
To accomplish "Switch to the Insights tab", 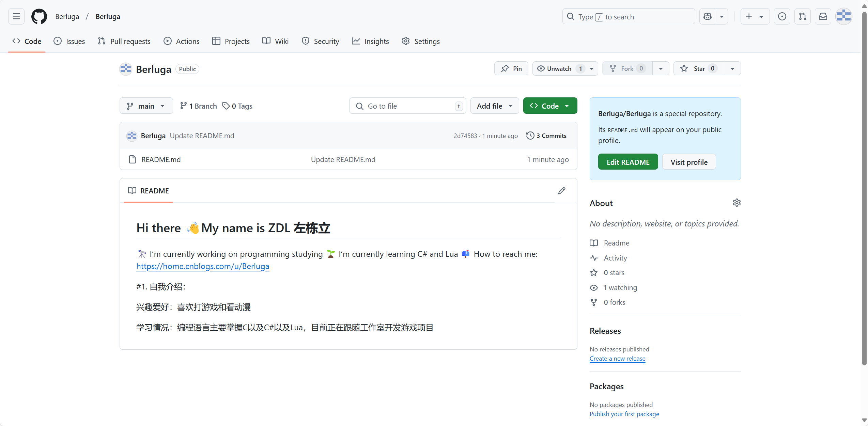I will tap(370, 41).
